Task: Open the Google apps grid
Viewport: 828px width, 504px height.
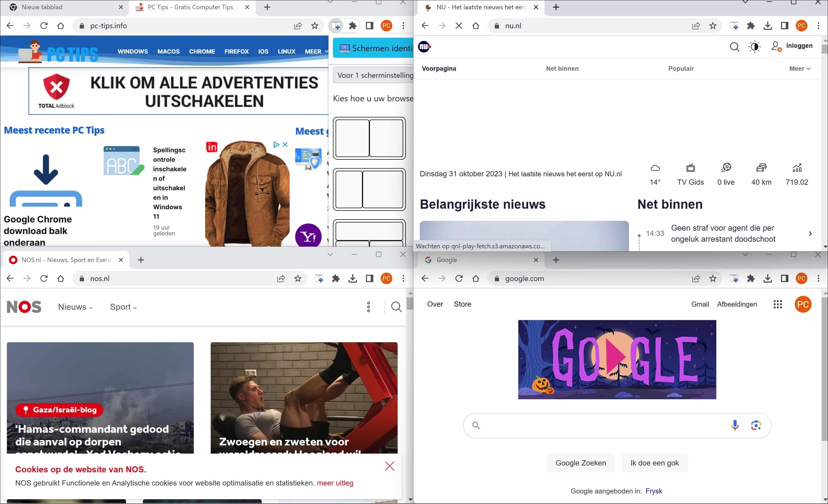Action: (x=778, y=304)
